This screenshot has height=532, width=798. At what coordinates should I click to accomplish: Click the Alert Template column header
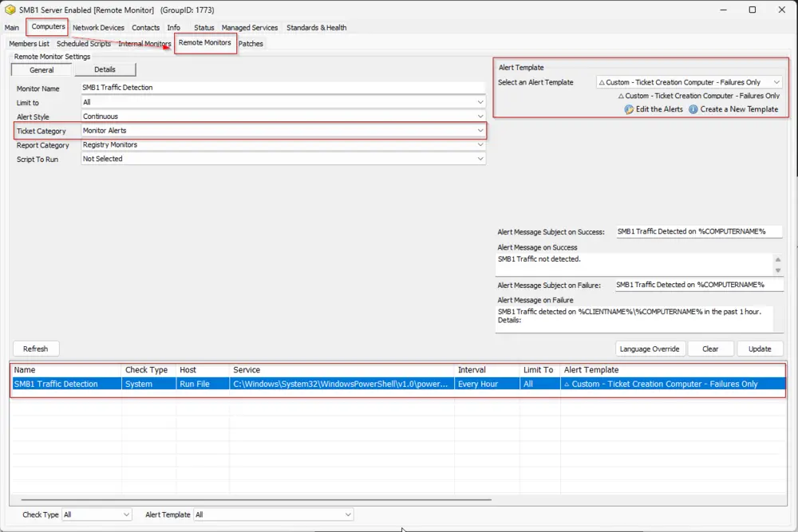coord(673,370)
